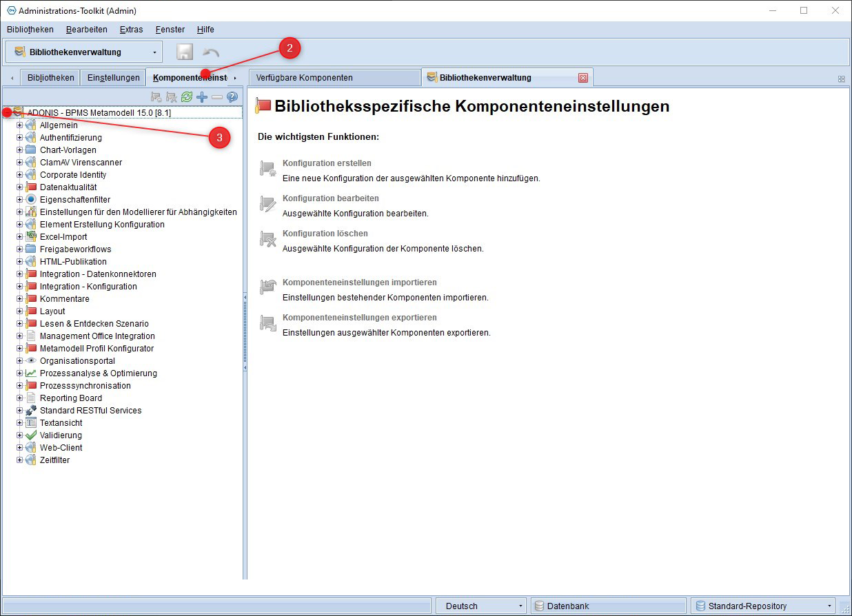This screenshot has height=616, width=852.
Task: Click the globe icon beside Web-Client
Action: tap(31, 448)
